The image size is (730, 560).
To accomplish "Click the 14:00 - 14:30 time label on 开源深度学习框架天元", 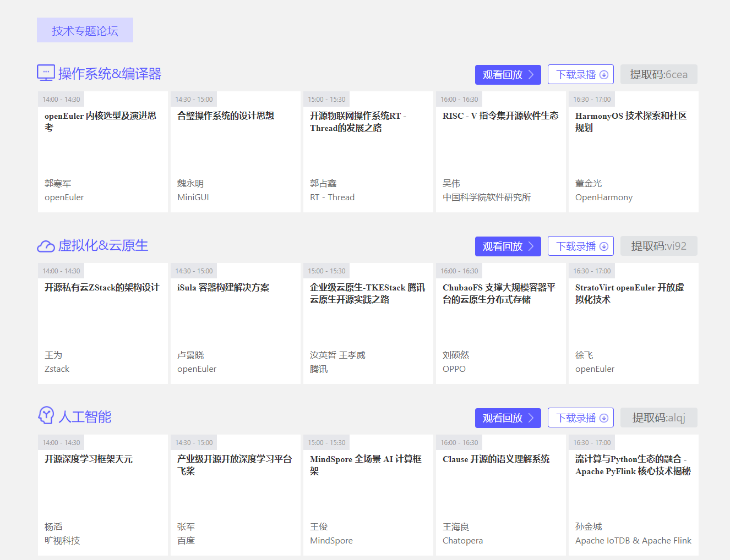I will pyautogui.click(x=61, y=442).
